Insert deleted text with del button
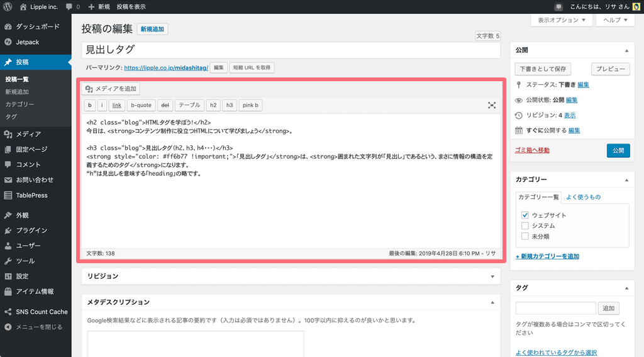Screen dimensions: 644x357 pos(165,105)
